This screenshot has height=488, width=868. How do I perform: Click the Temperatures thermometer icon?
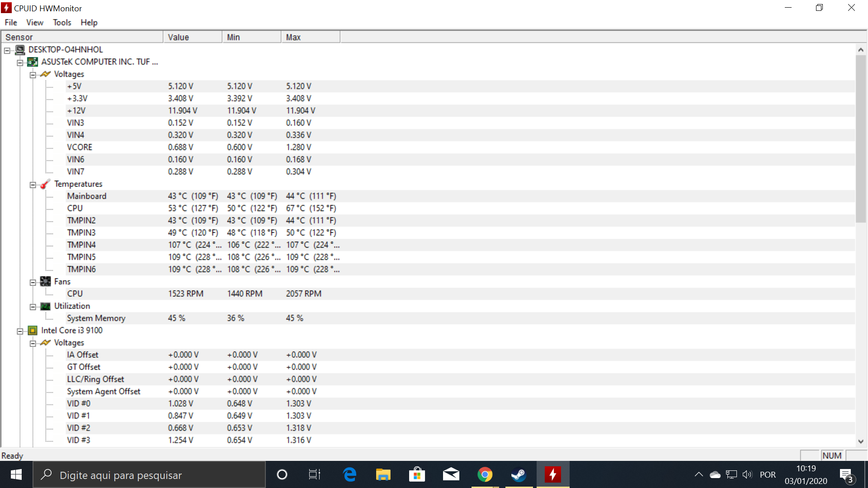45,184
